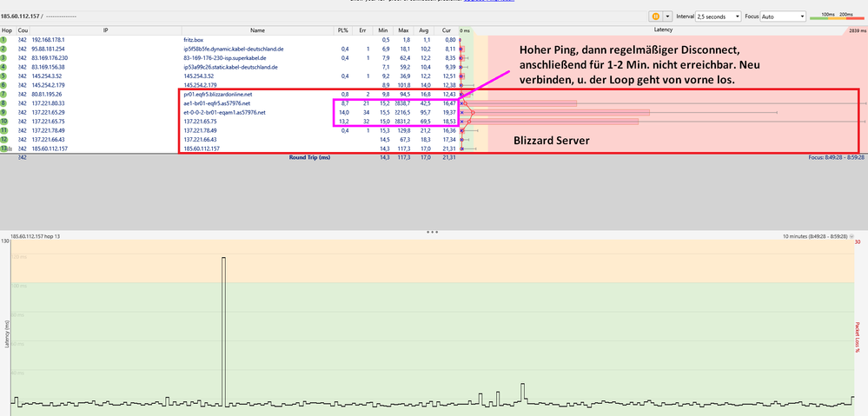
Task: Click the Focus: 8:49:28 - 8:59:28 label
Action: tap(838, 157)
